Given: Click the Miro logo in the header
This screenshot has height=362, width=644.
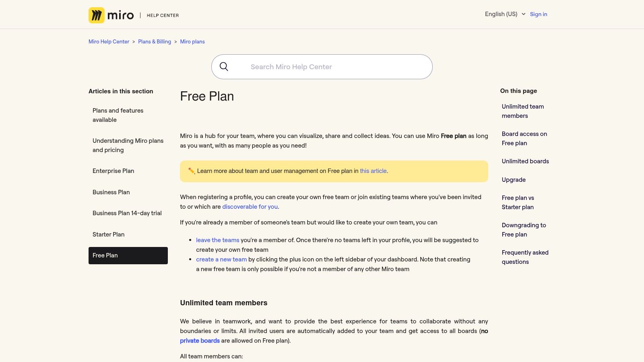Looking at the screenshot, I should click(x=111, y=15).
